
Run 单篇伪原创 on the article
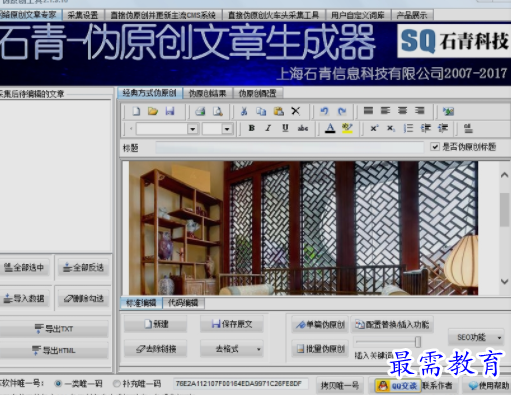(x=320, y=324)
